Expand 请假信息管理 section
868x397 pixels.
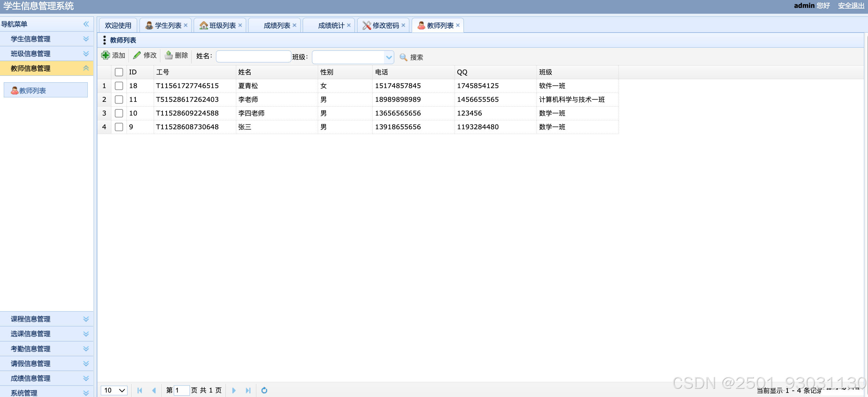[86, 363]
